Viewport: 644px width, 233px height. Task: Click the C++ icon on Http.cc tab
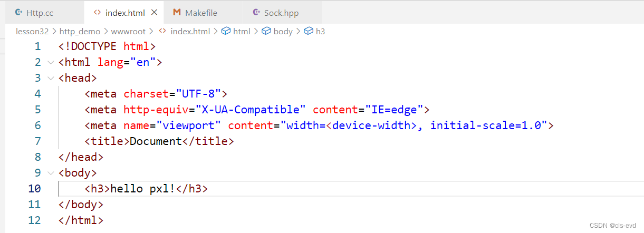click(x=18, y=12)
